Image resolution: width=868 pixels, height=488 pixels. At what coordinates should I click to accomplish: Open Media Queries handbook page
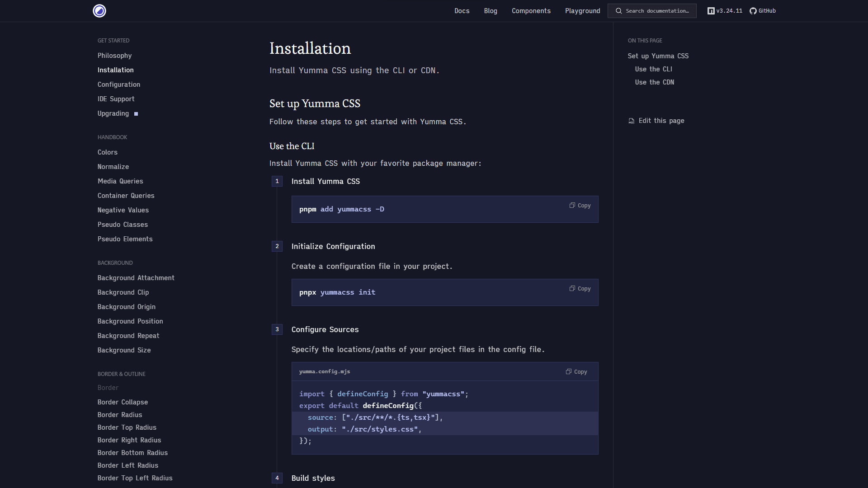click(x=120, y=181)
